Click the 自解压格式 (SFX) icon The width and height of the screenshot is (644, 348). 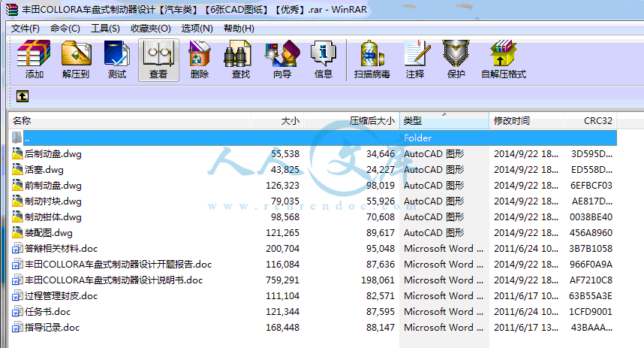point(503,53)
